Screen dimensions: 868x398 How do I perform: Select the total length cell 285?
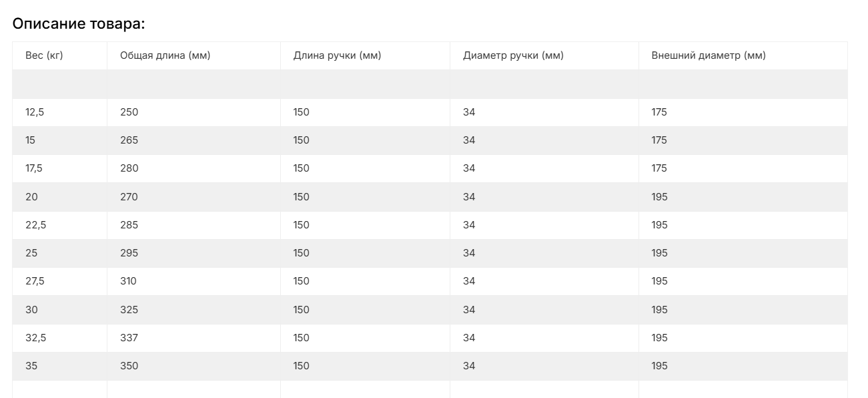[129, 225]
